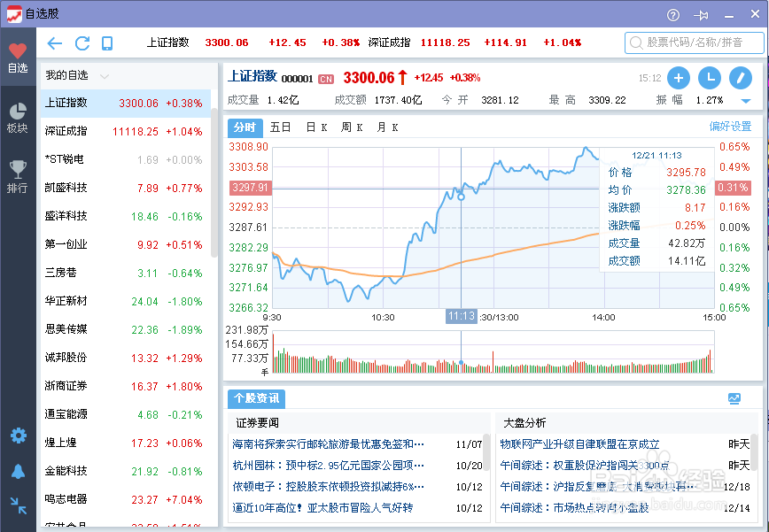769x532 pixels.
Task: Click the blue pencil edit button
Action: point(739,78)
